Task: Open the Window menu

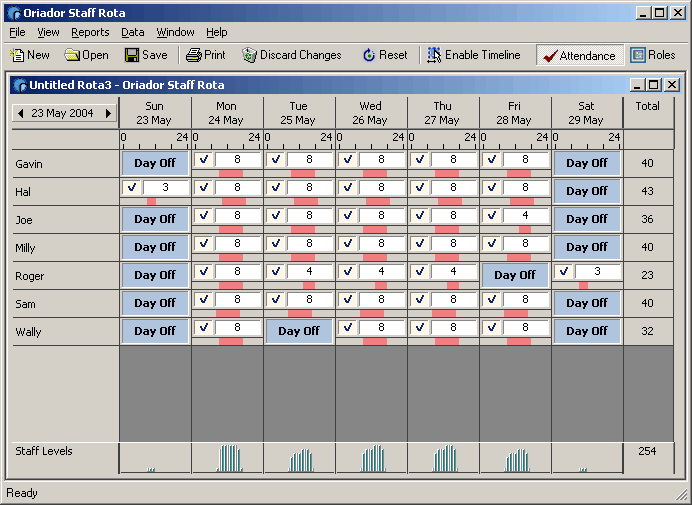Action: [175, 32]
